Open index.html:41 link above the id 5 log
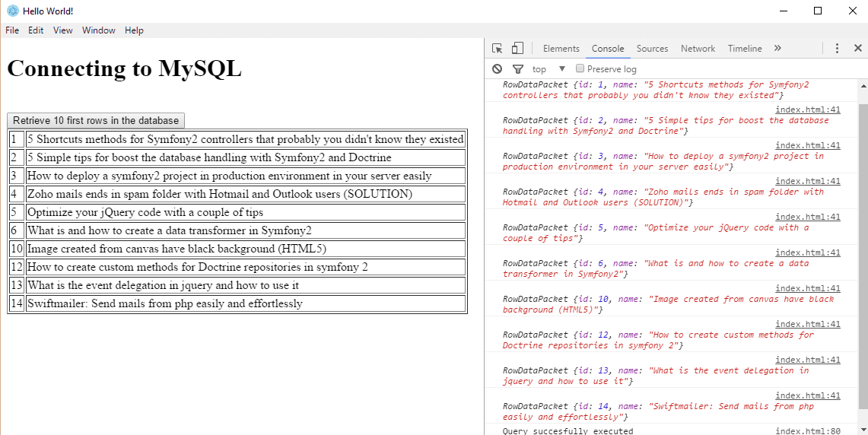The height and width of the screenshot is (435, 868). 808,217
